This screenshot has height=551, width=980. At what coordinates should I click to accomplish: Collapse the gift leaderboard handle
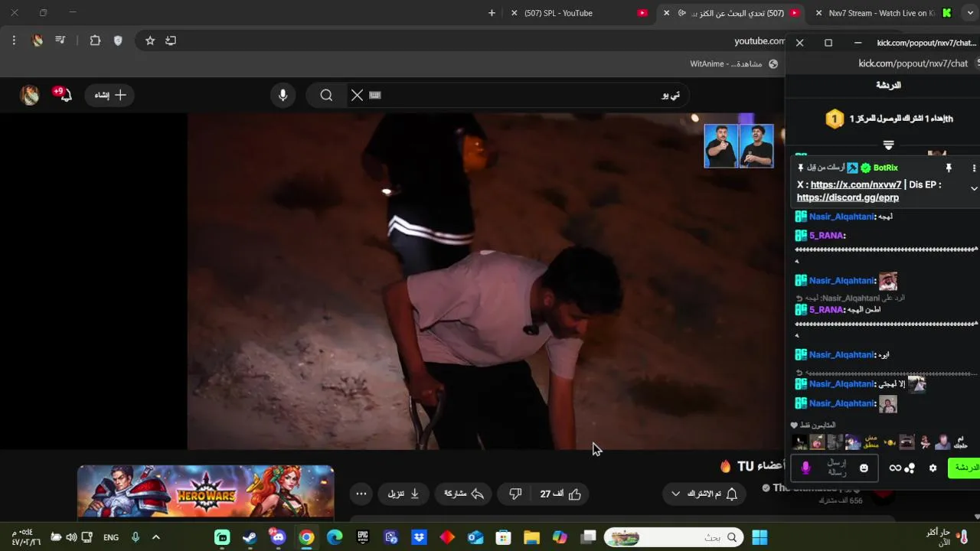[x=888, y=145]
